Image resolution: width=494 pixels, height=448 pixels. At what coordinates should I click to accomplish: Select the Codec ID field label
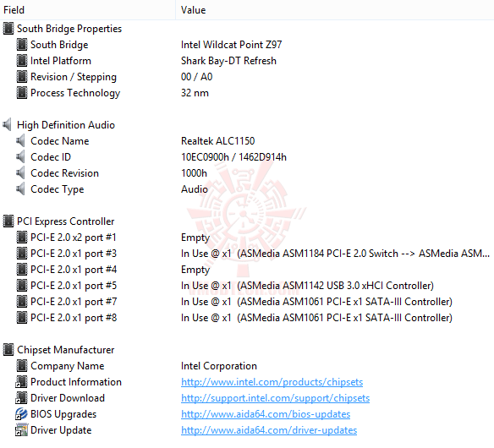(51, 157)
